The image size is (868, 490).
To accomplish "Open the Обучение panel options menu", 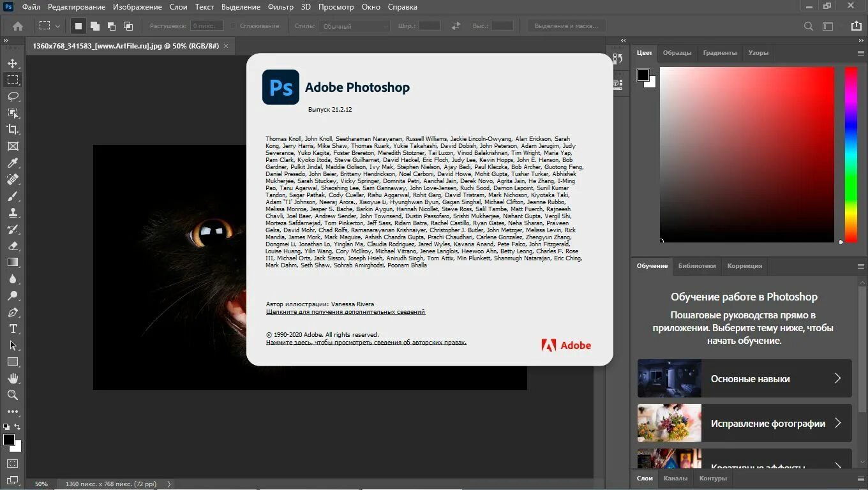I will pos(861,266).
